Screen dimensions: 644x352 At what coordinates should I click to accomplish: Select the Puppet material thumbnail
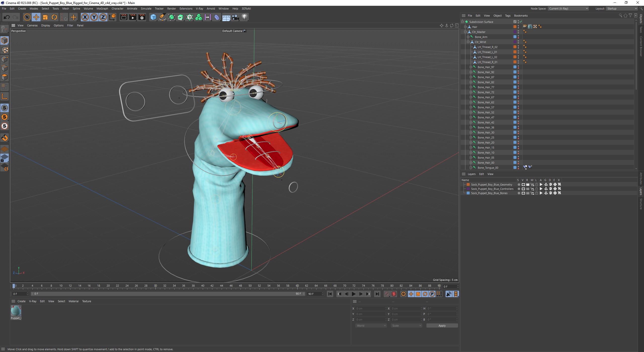click(x=16, y=311)
